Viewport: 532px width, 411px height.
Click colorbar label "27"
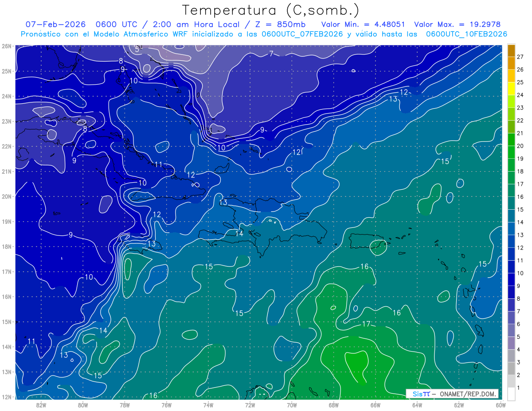coord(520,57)
